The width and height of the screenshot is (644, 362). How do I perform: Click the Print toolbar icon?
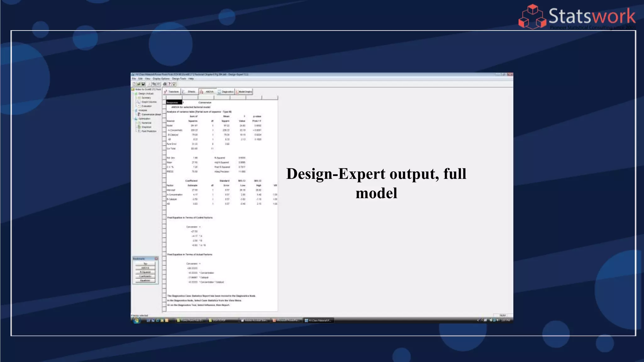tap(164, 84)
